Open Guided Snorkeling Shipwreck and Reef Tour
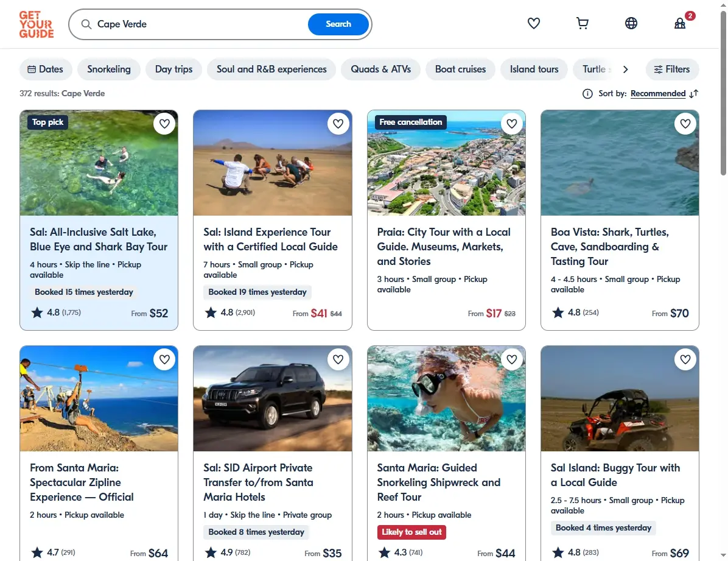This screenshot has width=728, height=561. (x=439, y=482)
